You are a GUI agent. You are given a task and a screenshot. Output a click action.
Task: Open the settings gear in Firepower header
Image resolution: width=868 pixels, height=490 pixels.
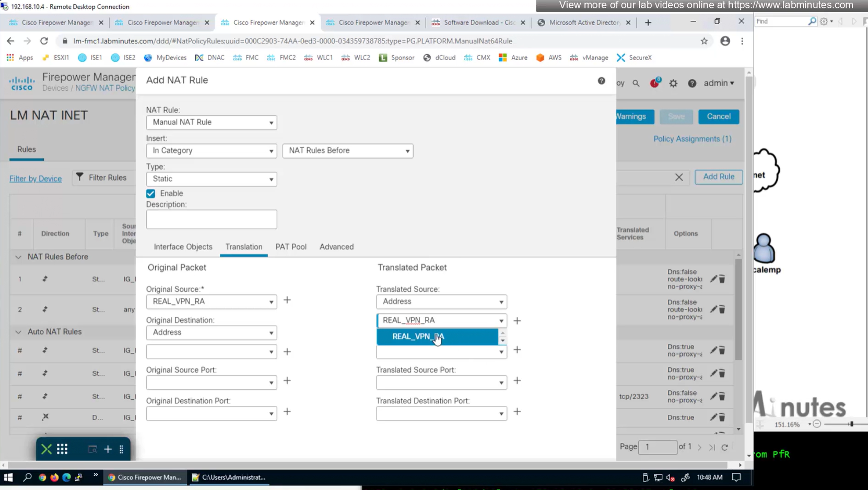[x=673, y=83]
